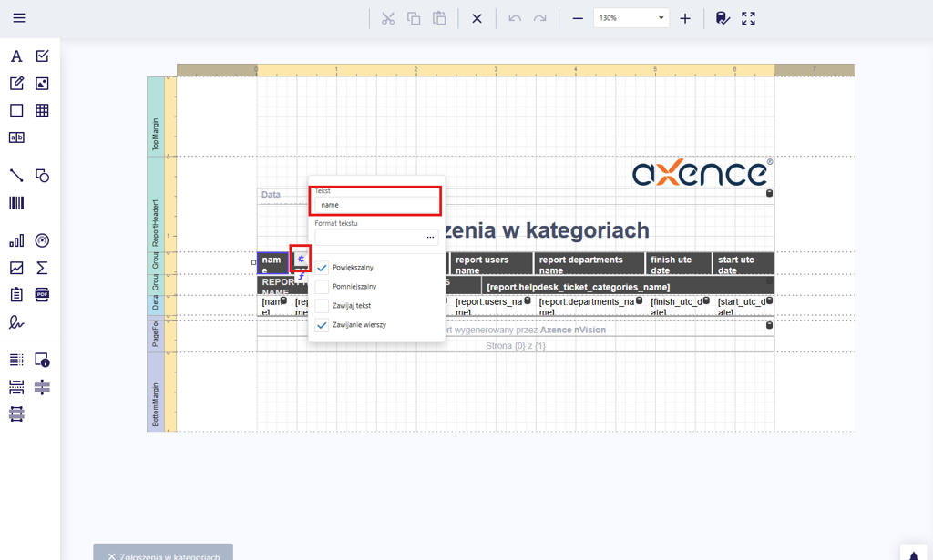Click the delete X toolbar button
This screenshot has width=933, height=560.
pyautogui.click(x=477, y=18)
